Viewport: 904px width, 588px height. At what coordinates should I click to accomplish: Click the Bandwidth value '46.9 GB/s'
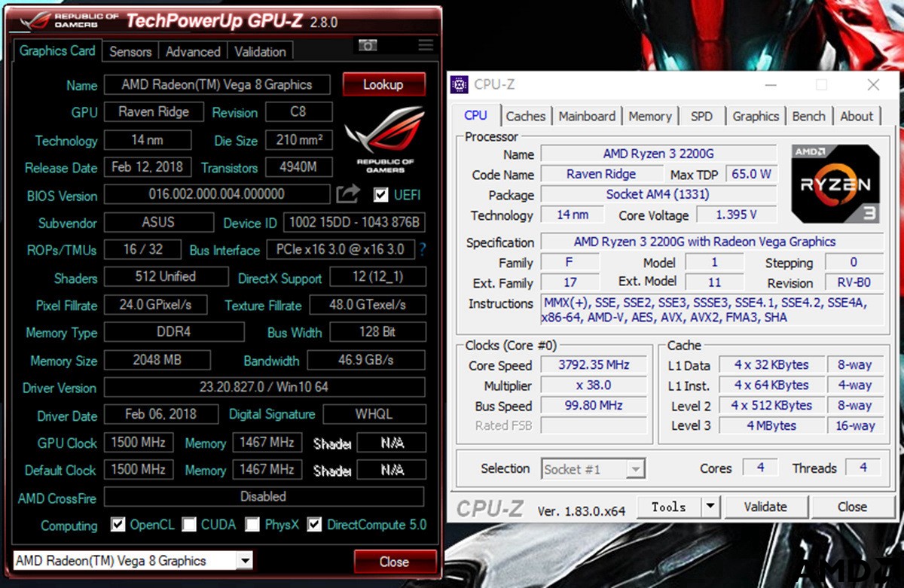pos(367,360)
